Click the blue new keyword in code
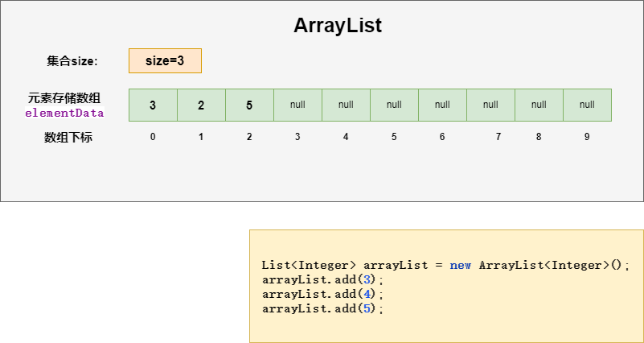The image size is (644, 343). tap(460, 265)
